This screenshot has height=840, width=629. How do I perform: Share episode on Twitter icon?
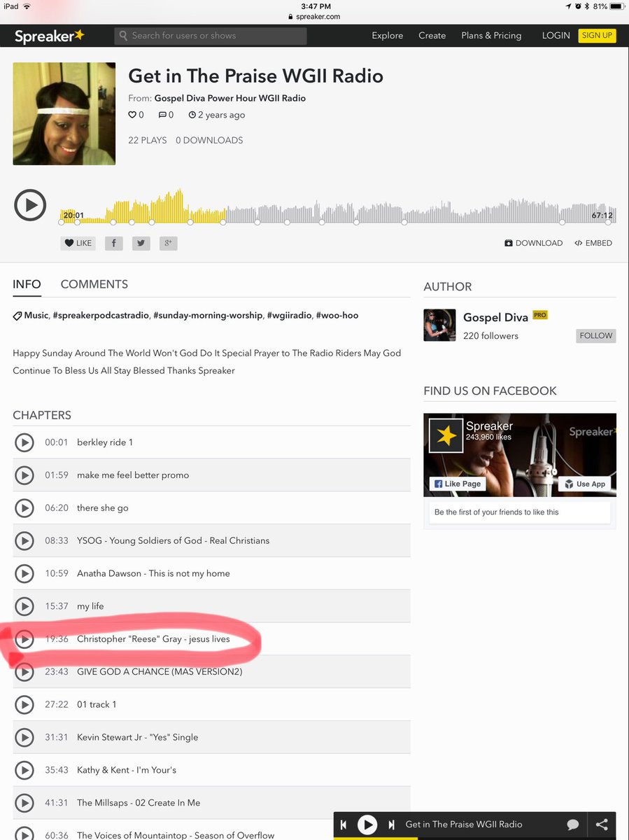click(141, 243)
